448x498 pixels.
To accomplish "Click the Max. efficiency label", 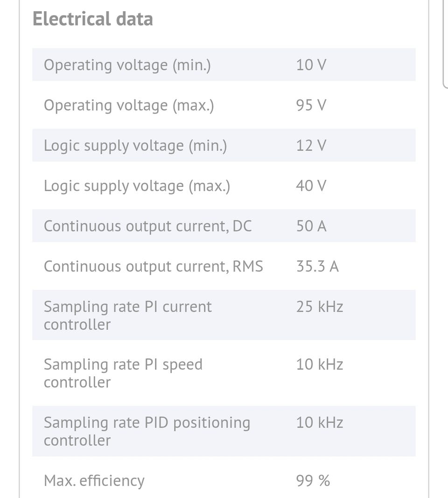I will pyautogui.click(x=94, y=481).
